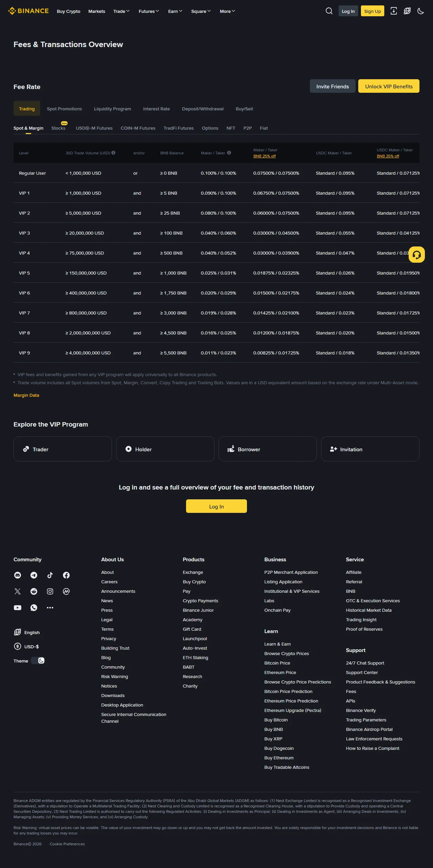
Task: Open Cookie Preferences link
Action: [x=67, y=844]
